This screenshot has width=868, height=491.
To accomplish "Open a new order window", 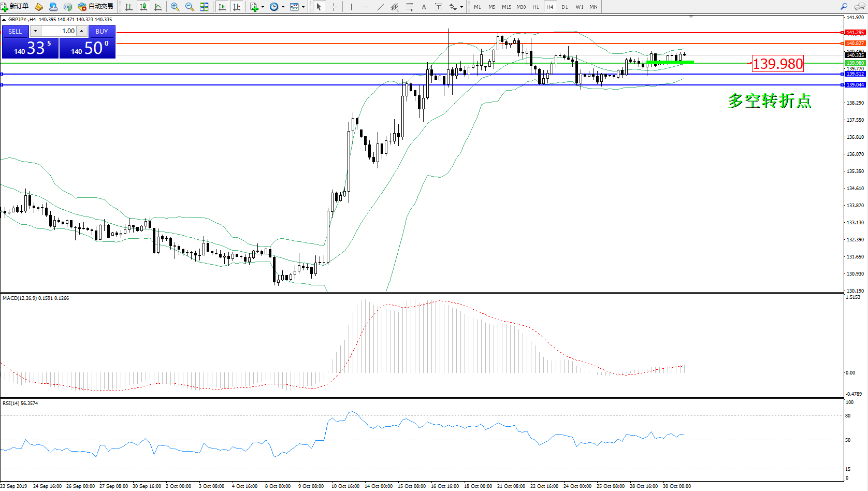I will click(15, 7).
